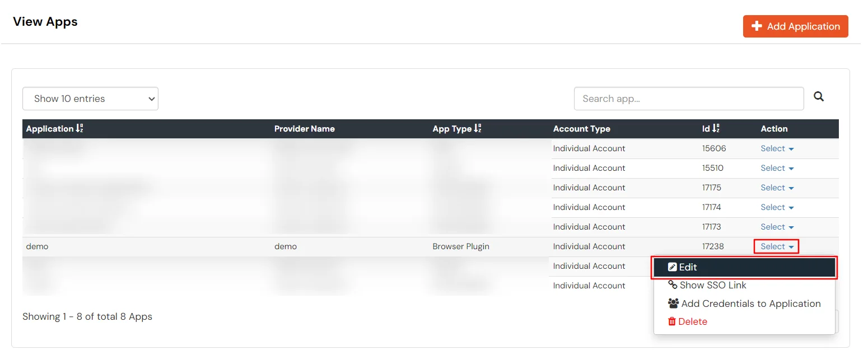Open the Show 10 entries dropdown
868x364 pixels.
90,98
